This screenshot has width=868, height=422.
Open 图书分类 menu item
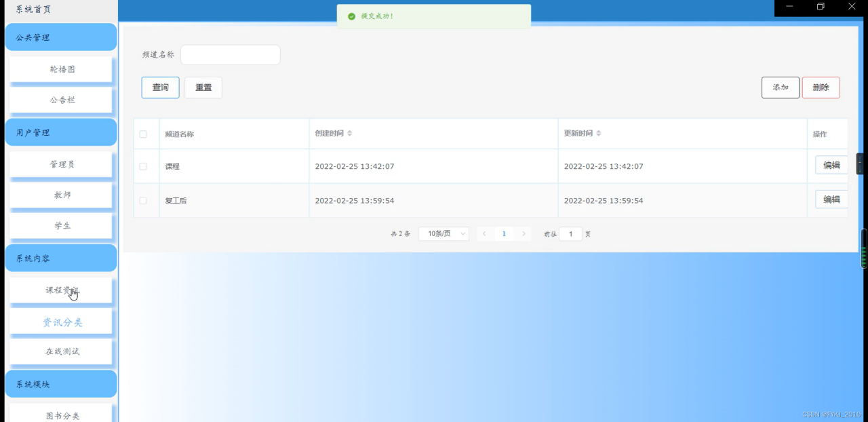point(61,413)
